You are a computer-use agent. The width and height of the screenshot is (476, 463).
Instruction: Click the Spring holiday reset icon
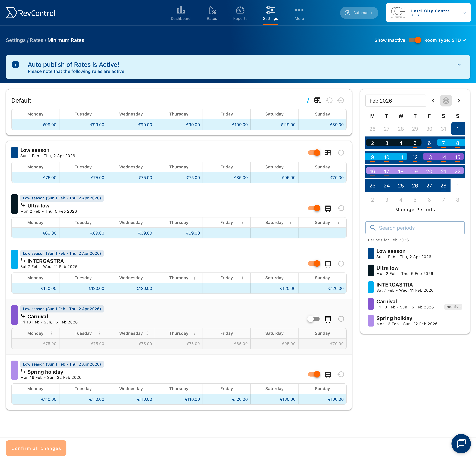tap(341, 374)
